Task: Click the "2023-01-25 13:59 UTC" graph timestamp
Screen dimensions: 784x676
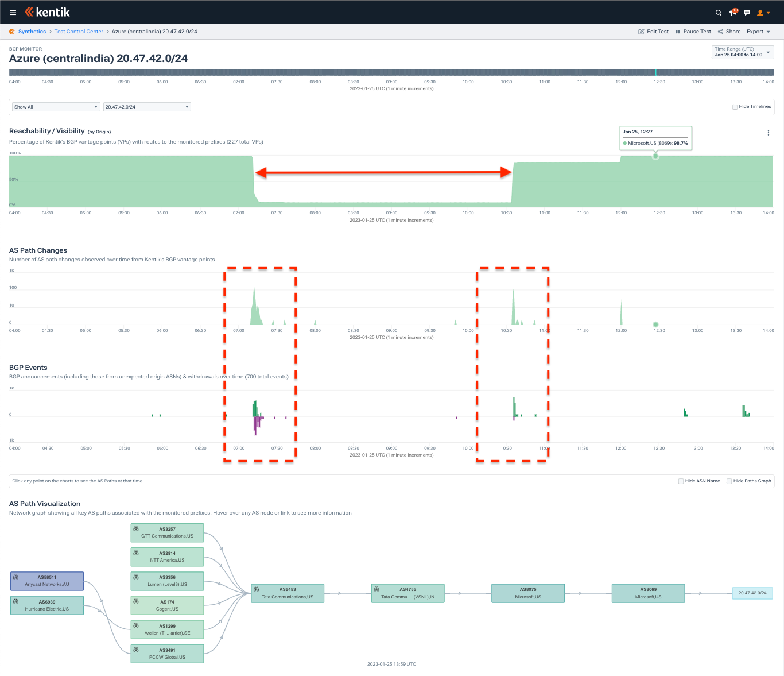Action: click(391, 664)
